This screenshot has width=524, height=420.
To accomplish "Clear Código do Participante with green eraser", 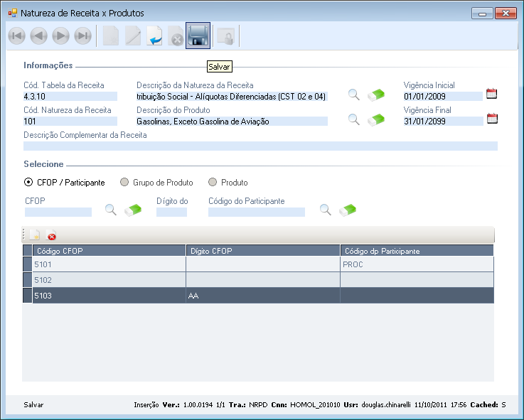I will [348, 210].
